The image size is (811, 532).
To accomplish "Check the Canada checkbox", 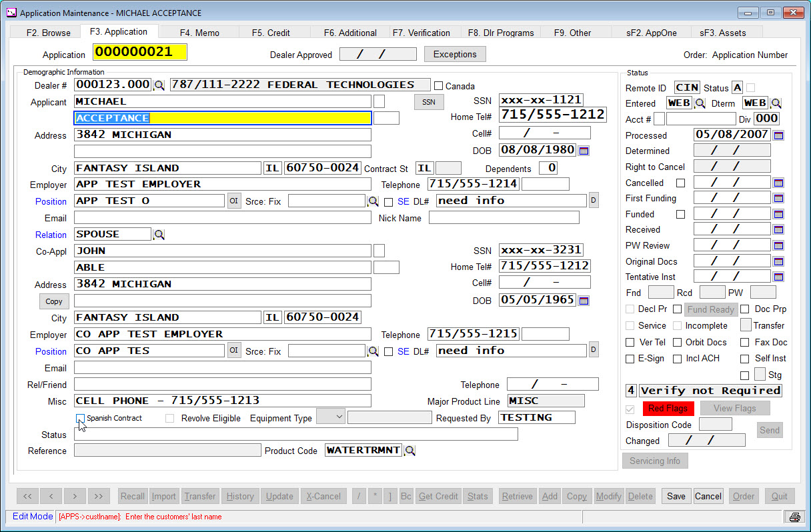I will coord(439,86).
